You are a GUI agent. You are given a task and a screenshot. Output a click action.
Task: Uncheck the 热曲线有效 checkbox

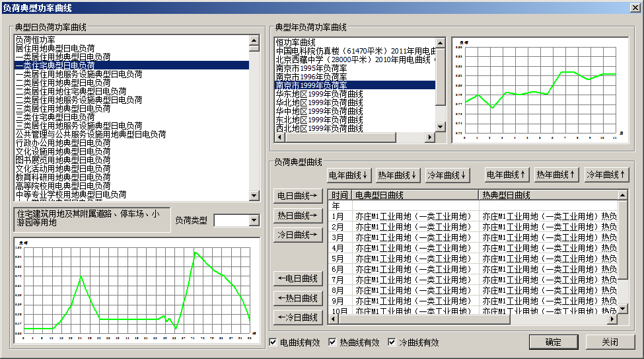(x=332, y=342)
